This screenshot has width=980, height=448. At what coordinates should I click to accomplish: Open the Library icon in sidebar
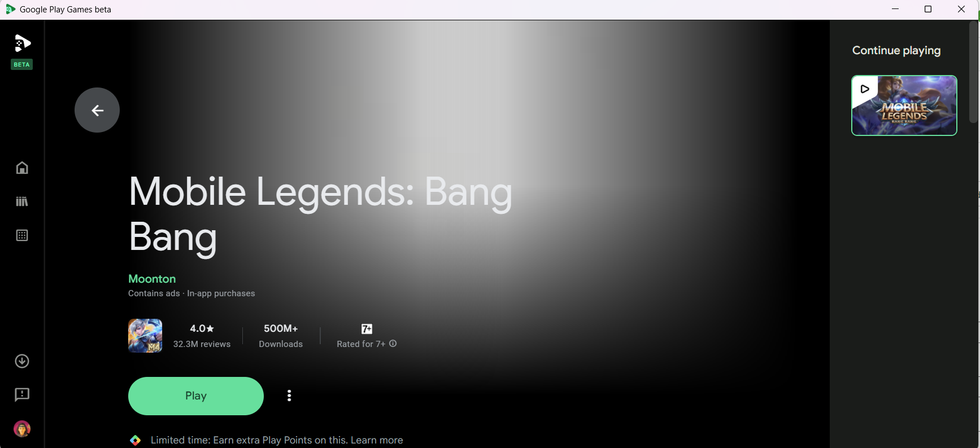click(x=22, y=201)
